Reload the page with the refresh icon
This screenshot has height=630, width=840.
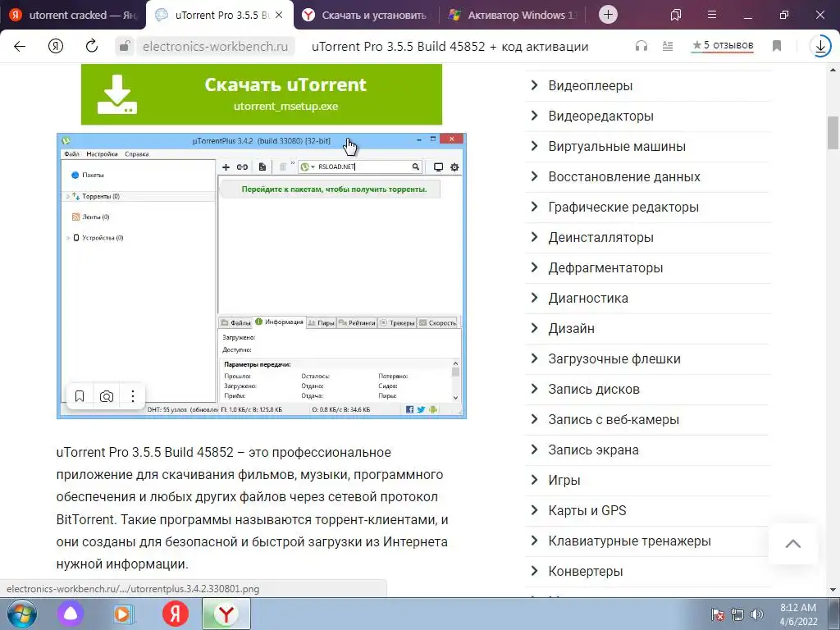92,46
